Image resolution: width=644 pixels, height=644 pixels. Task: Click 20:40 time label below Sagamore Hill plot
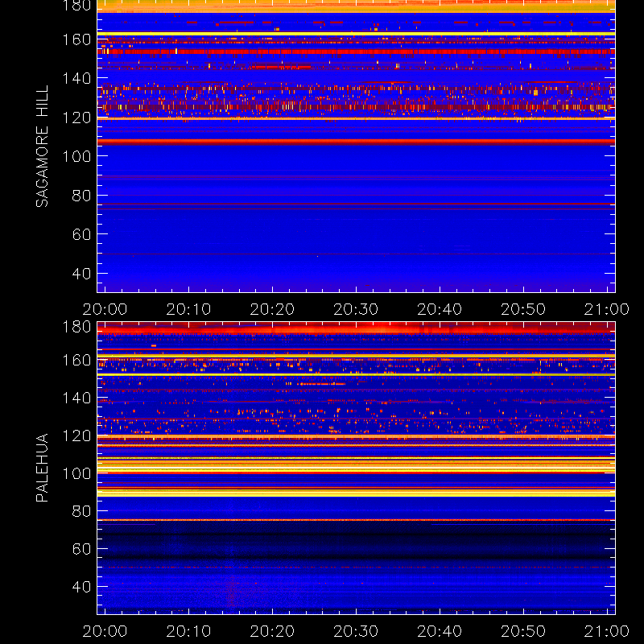pos(440,309)
